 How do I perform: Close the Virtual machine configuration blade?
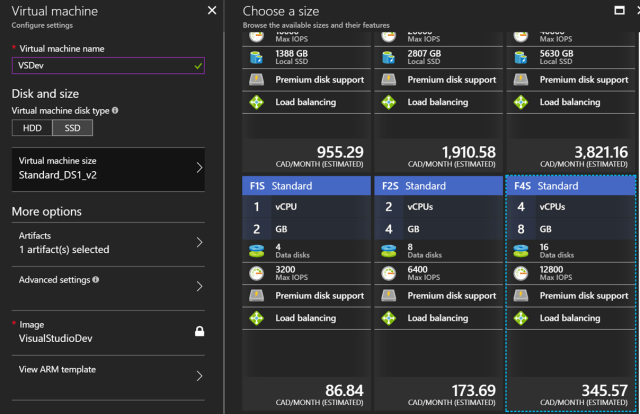click(211, 10)
